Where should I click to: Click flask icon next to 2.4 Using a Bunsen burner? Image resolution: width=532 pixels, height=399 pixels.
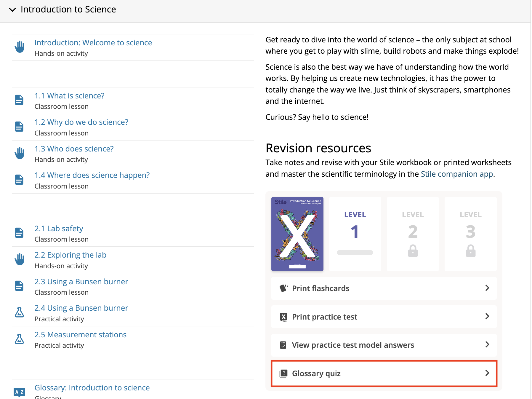19,312
